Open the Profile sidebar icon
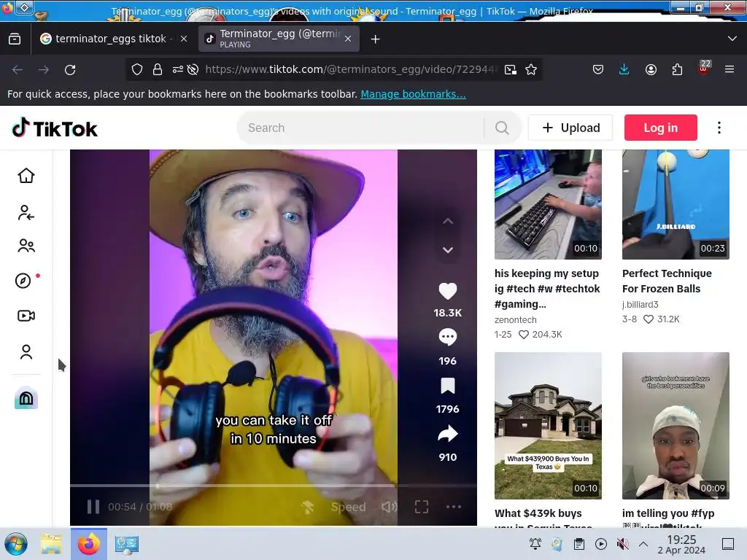The image size is (747, 560). tap(26, 352)
